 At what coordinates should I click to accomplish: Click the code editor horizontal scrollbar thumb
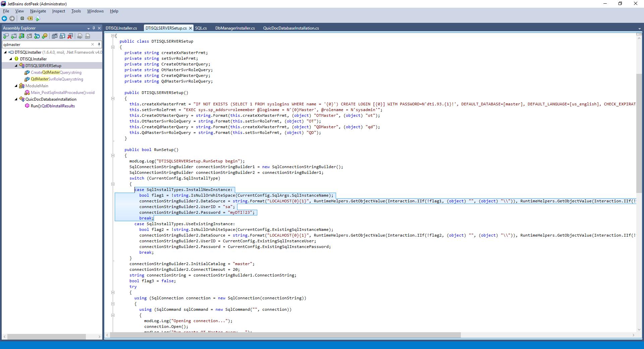[285, 335]
